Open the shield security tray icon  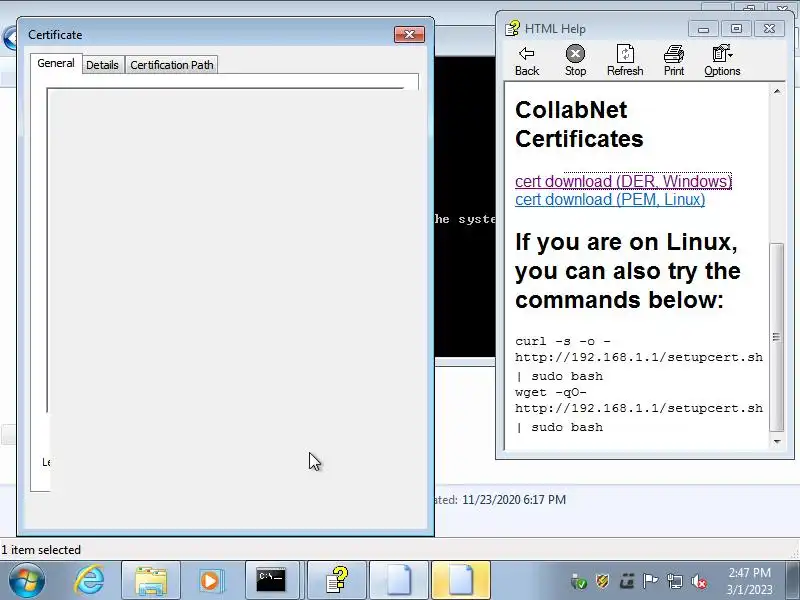click(x=603, y=581)
